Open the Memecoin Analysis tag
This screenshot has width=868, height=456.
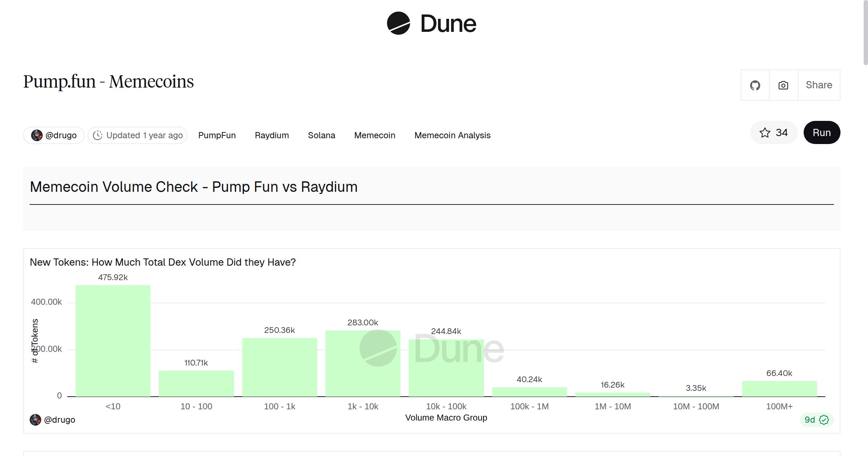point(452,135)
